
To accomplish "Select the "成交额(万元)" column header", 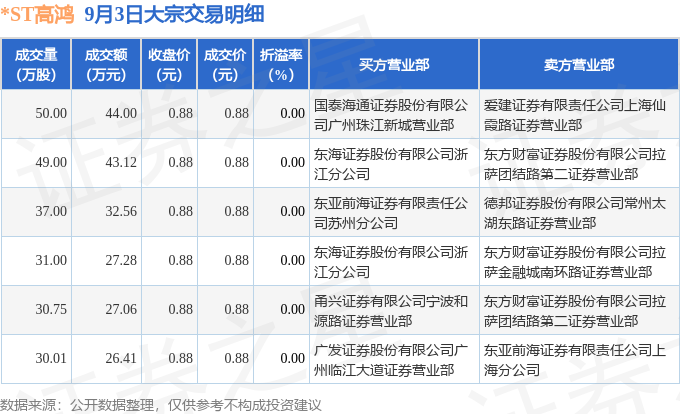I will point(106,64).
